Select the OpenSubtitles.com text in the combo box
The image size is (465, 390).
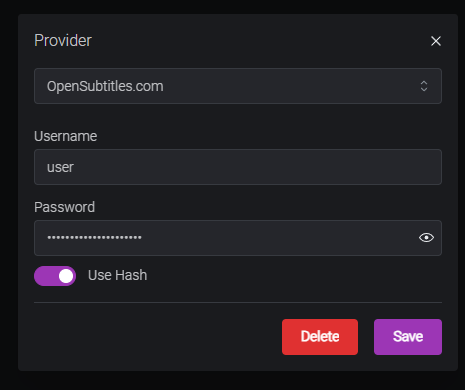tap(105, 86)
